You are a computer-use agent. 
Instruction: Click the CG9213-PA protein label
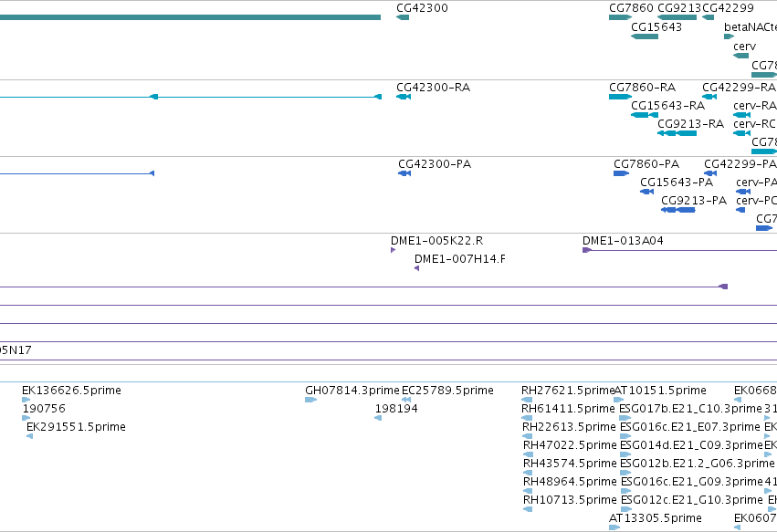point(694,201)
